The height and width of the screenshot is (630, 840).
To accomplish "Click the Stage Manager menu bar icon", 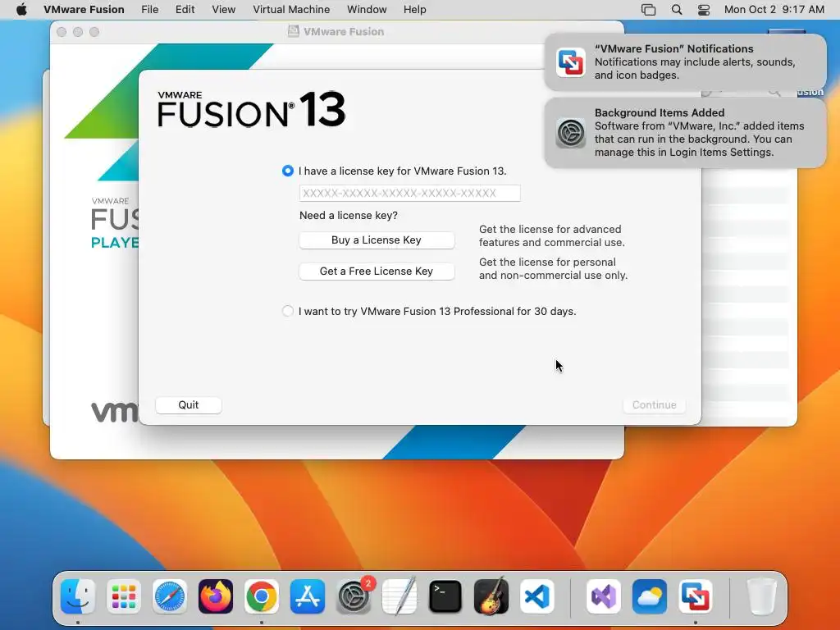I will [648, 10].
